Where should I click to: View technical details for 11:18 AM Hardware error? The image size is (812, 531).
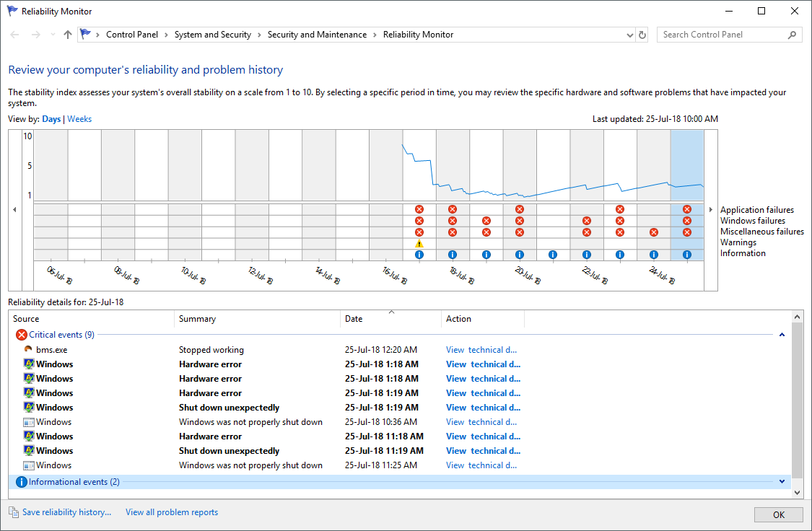pyautogui.click(x=483, y=436)
